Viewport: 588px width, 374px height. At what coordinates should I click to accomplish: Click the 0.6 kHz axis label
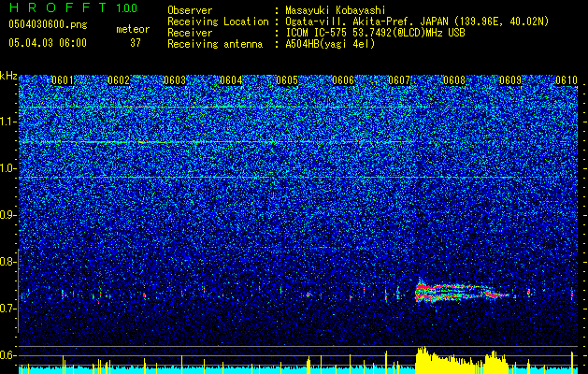coord(8,355)
